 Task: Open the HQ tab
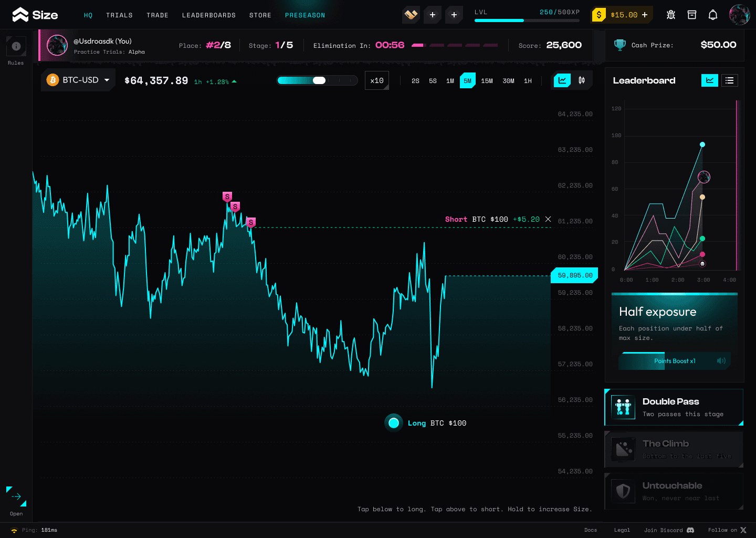[x=88, y=15]
